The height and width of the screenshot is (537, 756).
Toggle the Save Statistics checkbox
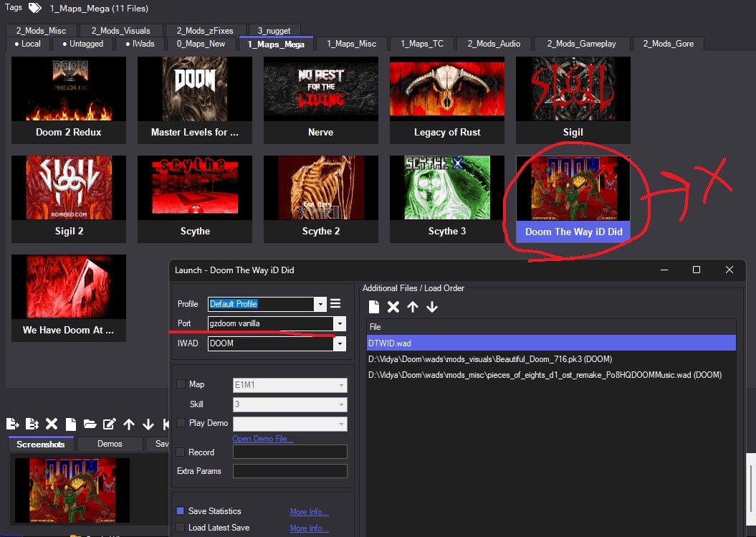pos(181,511)
